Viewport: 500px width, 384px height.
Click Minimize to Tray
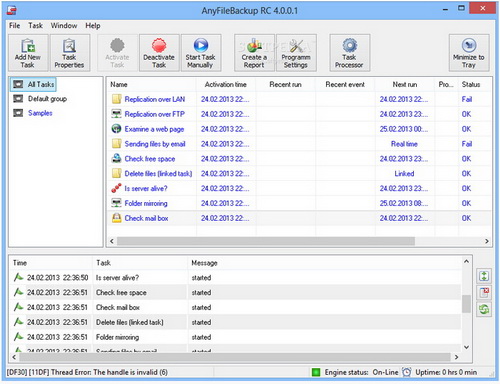[x=469, y=53]
